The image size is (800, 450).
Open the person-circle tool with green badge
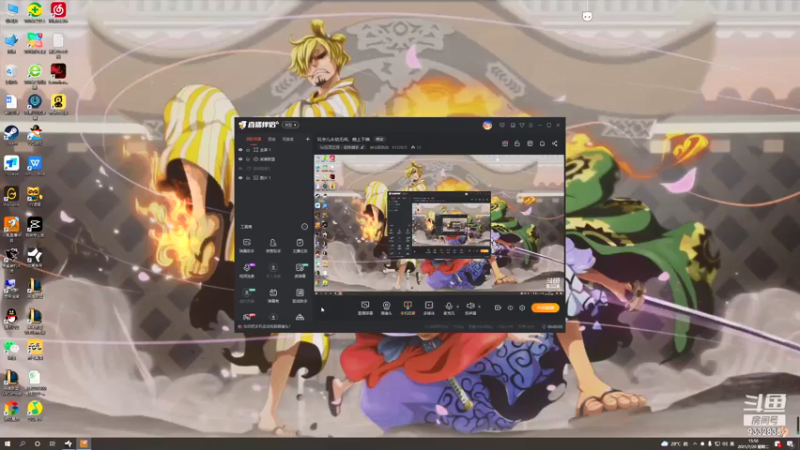click(x=247, y=295)
